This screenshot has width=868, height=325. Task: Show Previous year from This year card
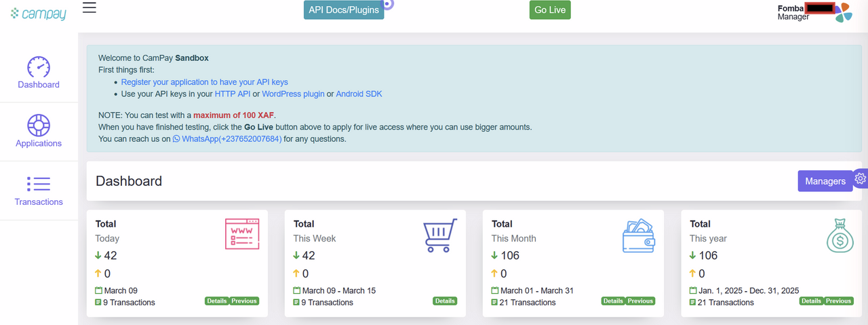coord(838,301)
